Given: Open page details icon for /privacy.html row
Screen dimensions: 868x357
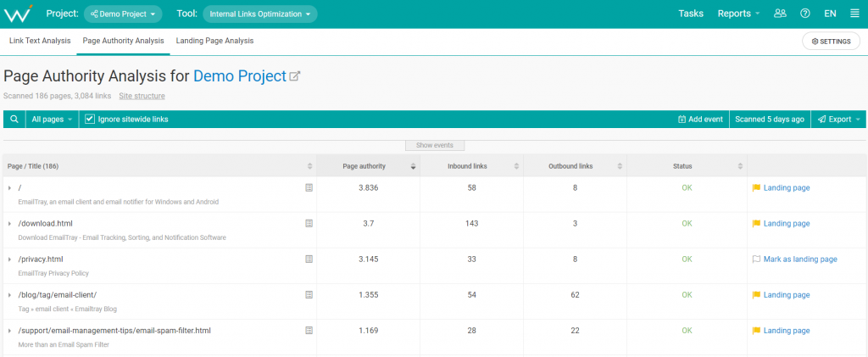Looking at the screenshot, I should (x=309, y=259).
